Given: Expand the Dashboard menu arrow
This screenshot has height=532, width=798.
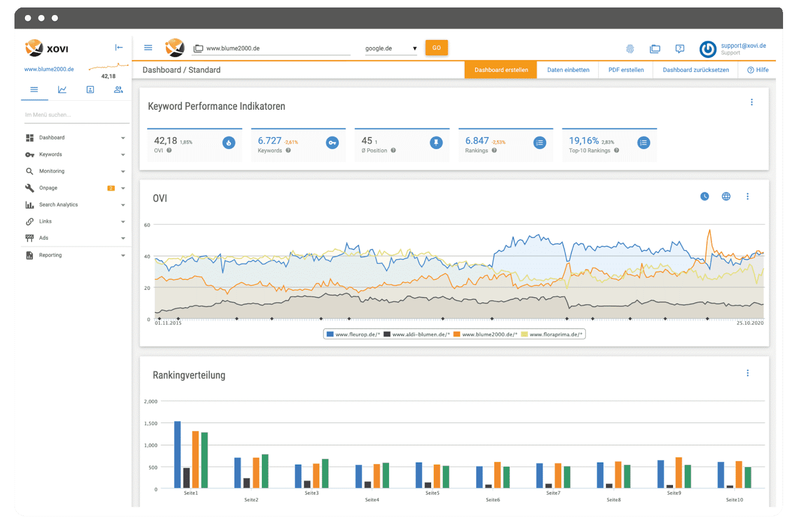Looking at the screenshot, I should coord(123,138).
